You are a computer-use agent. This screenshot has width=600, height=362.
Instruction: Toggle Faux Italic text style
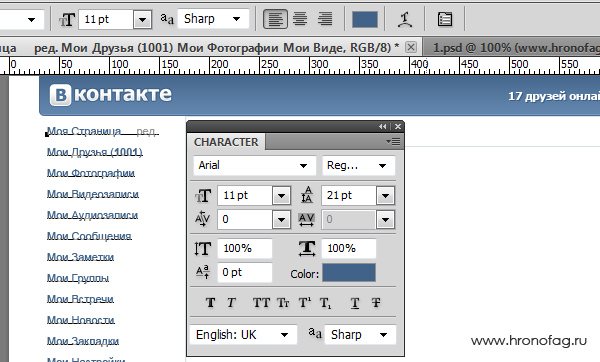[x=231, y=303]
